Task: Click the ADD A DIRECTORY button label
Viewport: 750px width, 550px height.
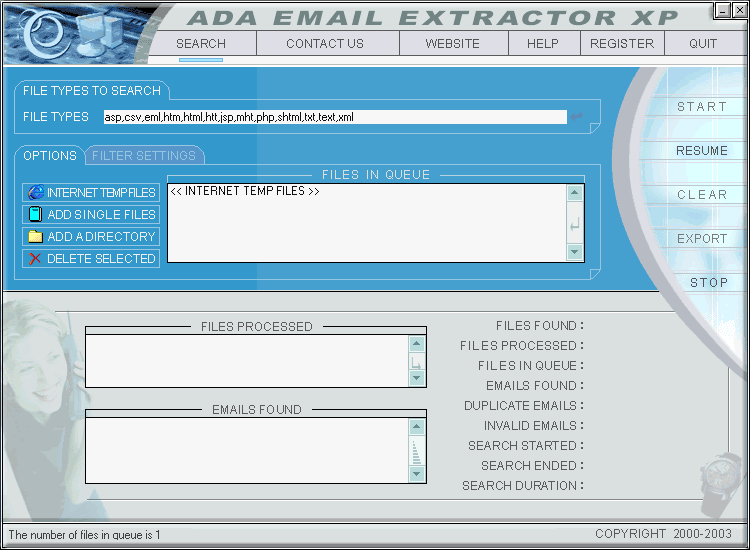Action: pos(101,237)
